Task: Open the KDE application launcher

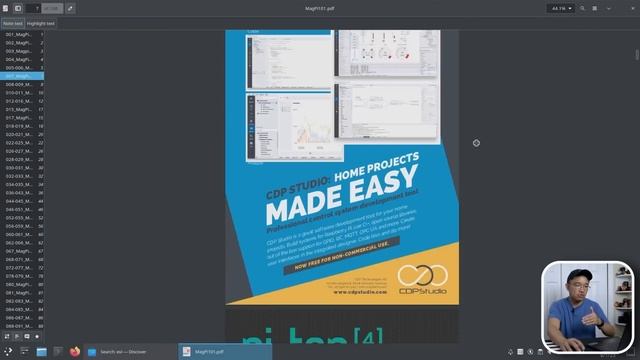Action: click(8, 351)
